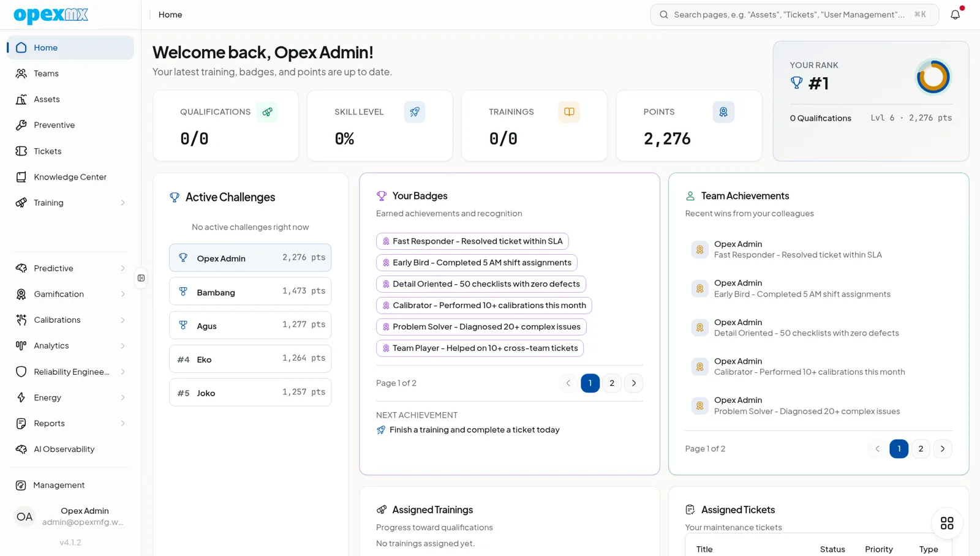The image size is (980, 556).
Task: Open AI Observability page
Action: pos(70,449)
